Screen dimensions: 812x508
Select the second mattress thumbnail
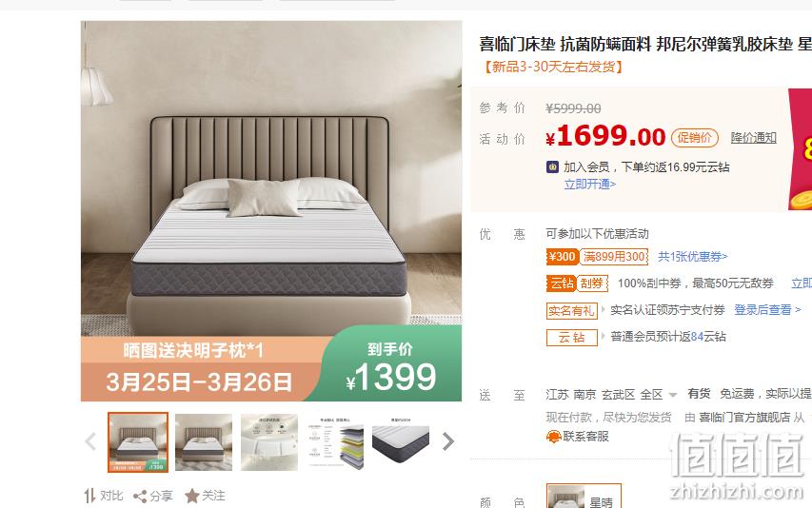(204, 442)
